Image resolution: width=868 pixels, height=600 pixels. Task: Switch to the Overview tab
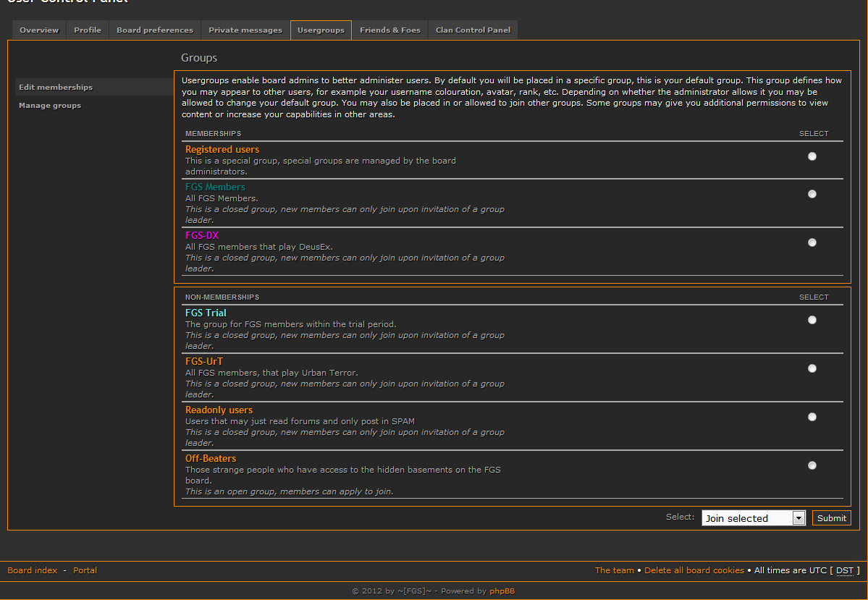pyautogui.click(x=39, y=30)
